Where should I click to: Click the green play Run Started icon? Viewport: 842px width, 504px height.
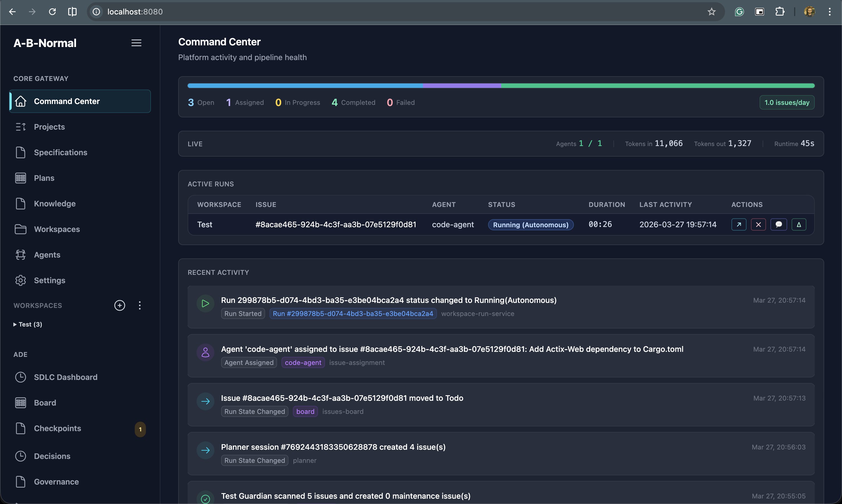pyautogui.click(x=205, y=303)
